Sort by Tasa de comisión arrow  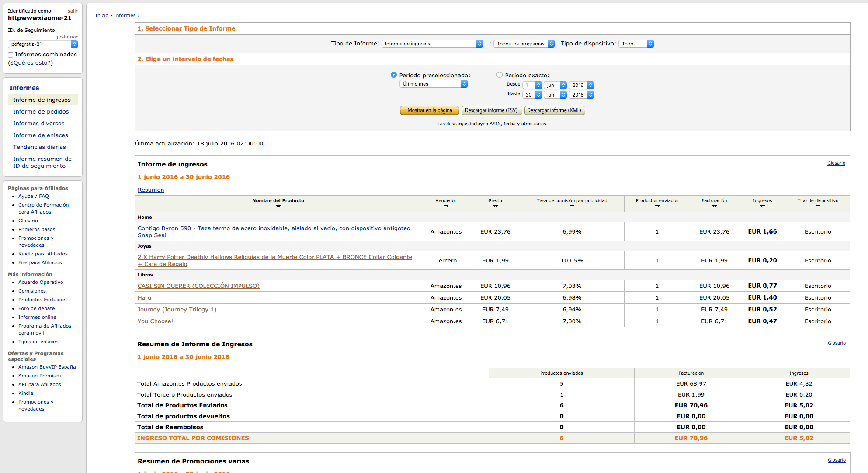pyautogui.click(x=572, y=206)
